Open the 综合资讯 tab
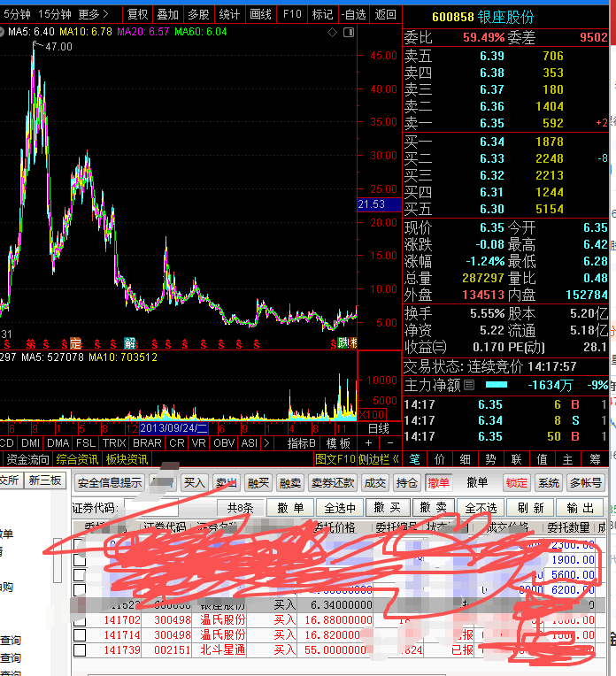 (77, 459)
